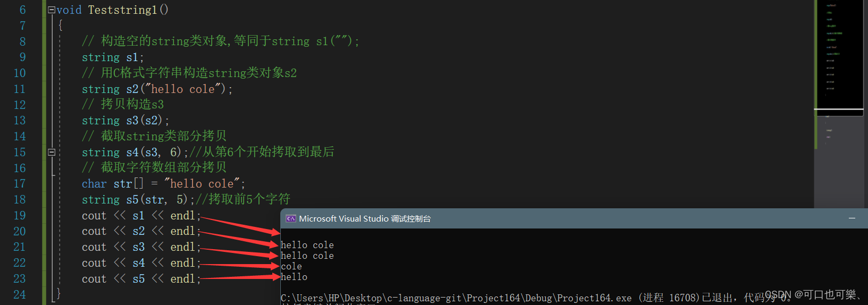Image resolution: width=868 pixels, height=305 pixels.
Task: Click the Project164.exe path in console
Action: coord(456,298)
